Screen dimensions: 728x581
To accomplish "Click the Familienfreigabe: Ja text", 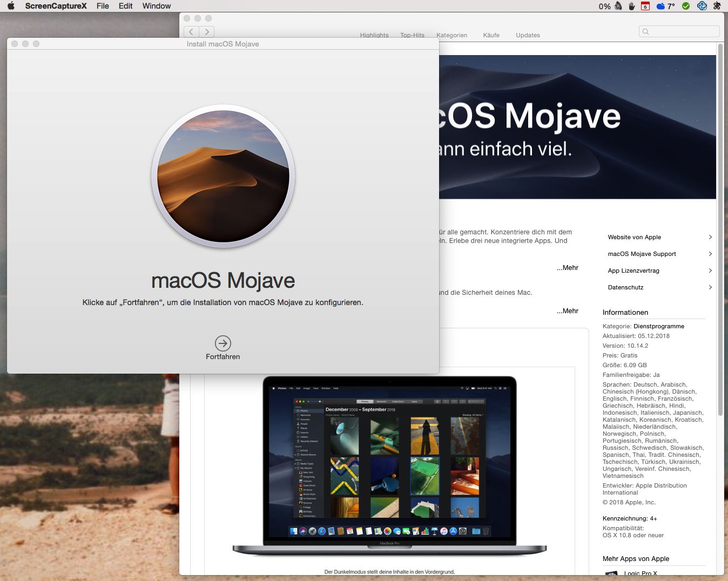I will click(631, 375).
